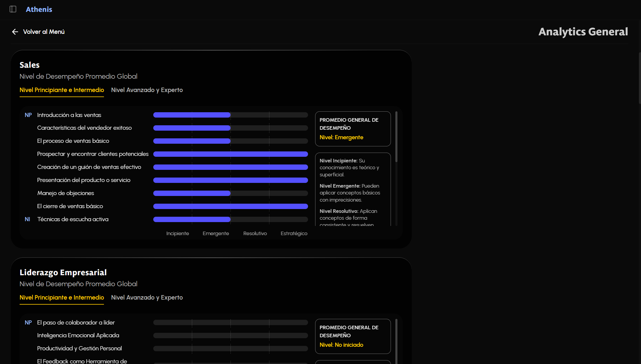Go back via Volver al Menú
This screenshot has height=364, width=641.
[44, 32]
